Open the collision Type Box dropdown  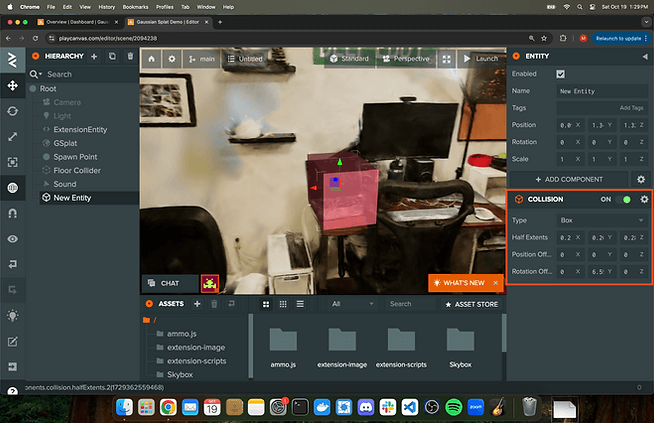point(602,219)
